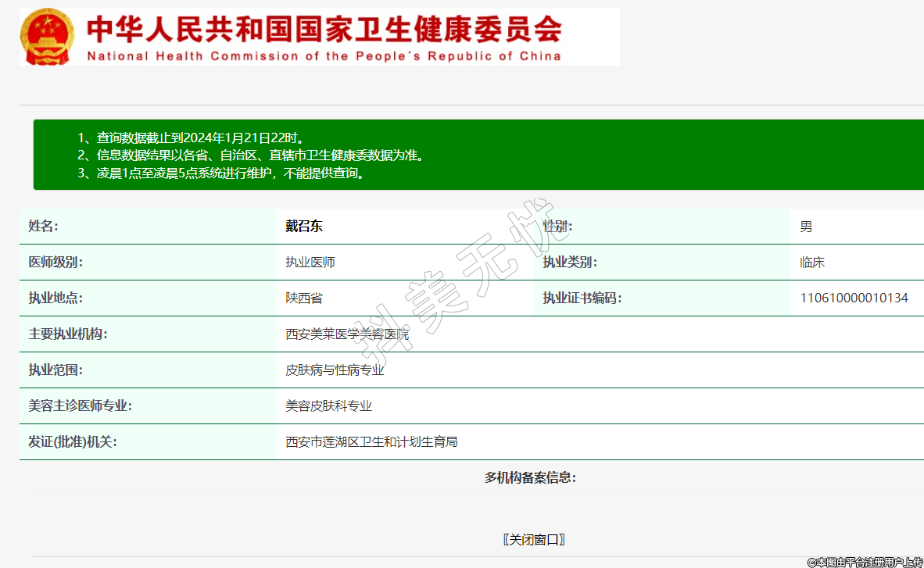Click the 陕西省 practice location value
Image resolution: width=924 pixels, height=568 pixels.
pos(304,298)
